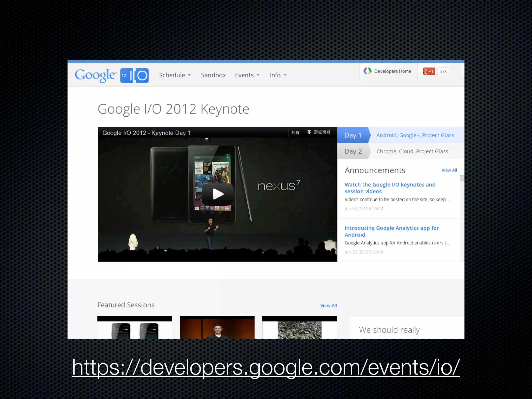Click the Jun 30, 2012 6:29AM timestamp

click(x=364, y=209)
